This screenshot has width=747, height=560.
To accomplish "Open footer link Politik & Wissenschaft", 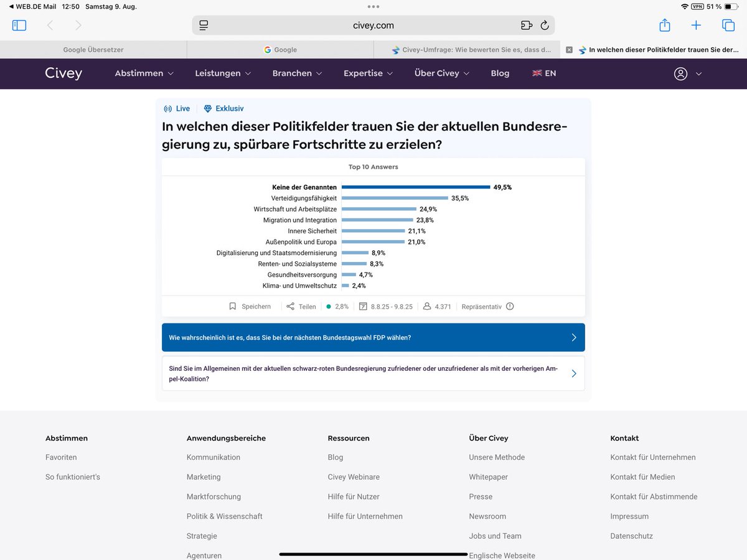I will coord(225,516).
